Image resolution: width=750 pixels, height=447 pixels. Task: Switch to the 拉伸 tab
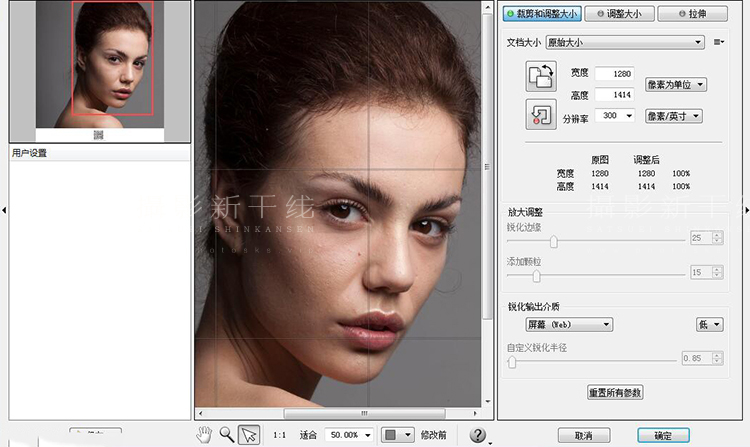[693, 14]
